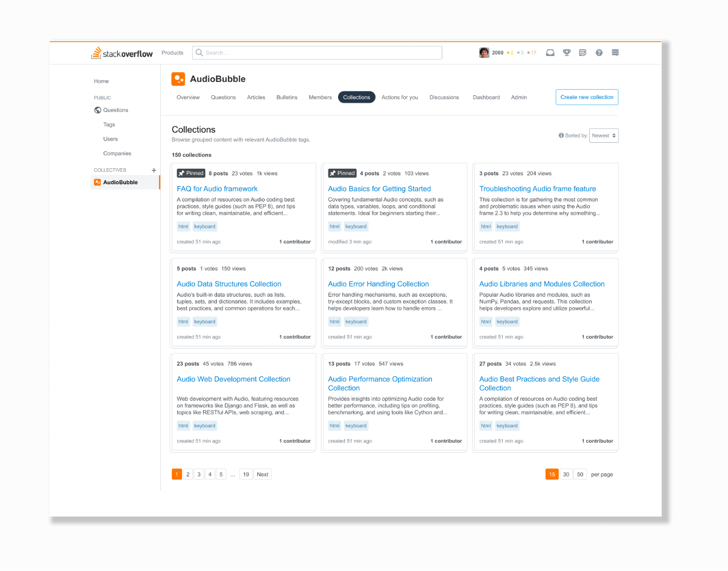The height and width of the screenshot is (571, 728).
Task: Open the review queues icon
Action: (x=583, y=53)
